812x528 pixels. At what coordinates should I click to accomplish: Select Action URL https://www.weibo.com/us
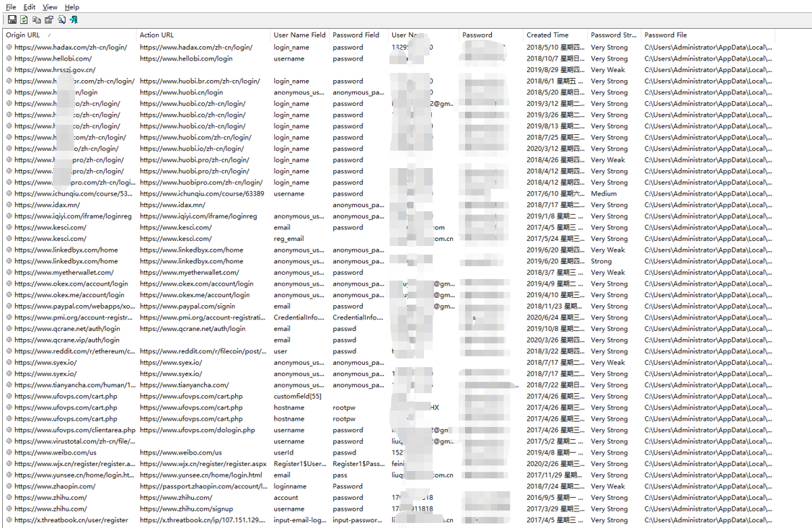180,452
